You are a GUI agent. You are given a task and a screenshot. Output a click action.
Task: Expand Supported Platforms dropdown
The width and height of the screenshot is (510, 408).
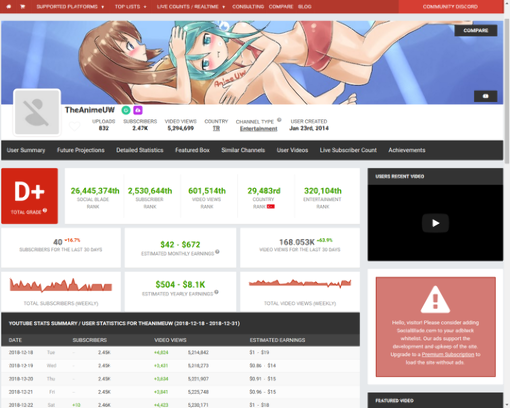click(70, 6)
